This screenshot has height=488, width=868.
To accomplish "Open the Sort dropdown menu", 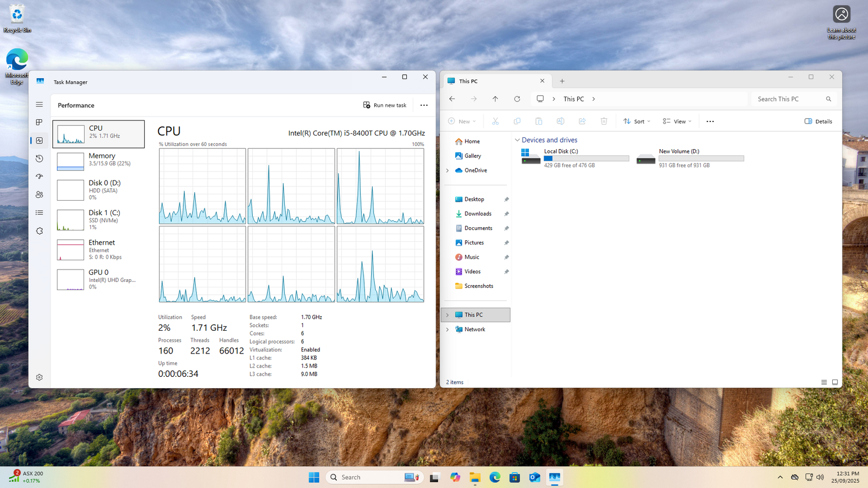I will [x=637, y=121].
